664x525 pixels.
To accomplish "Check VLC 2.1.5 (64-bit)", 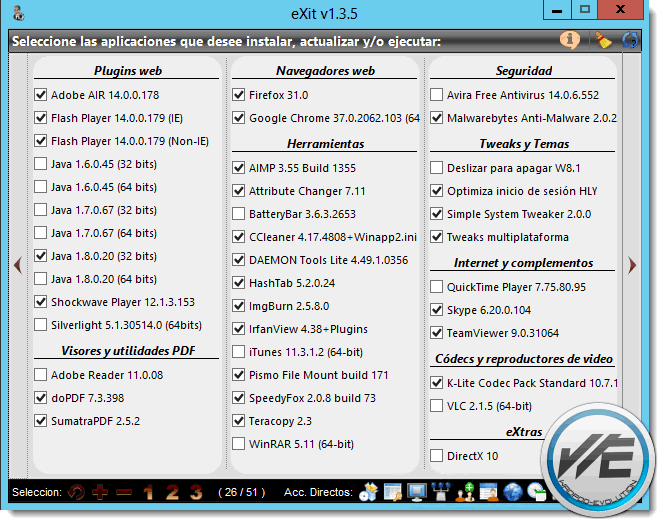I will pos(437,406).
